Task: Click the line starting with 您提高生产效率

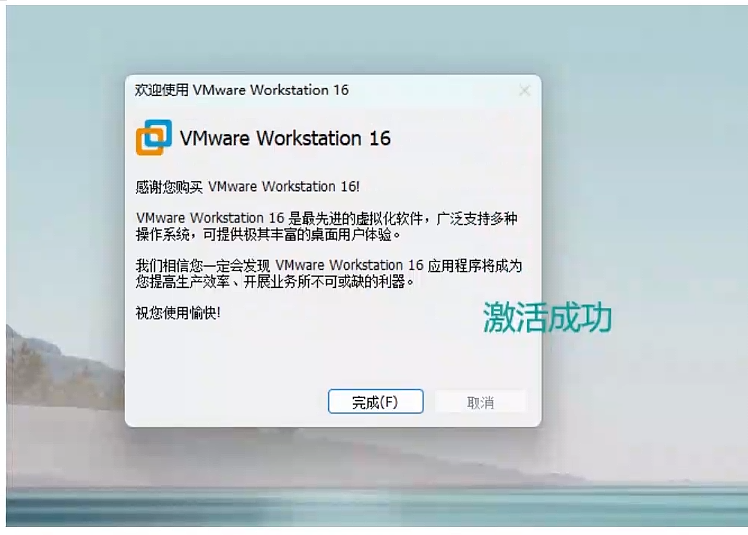Action: pyautogui.click(x=275, y=282)
